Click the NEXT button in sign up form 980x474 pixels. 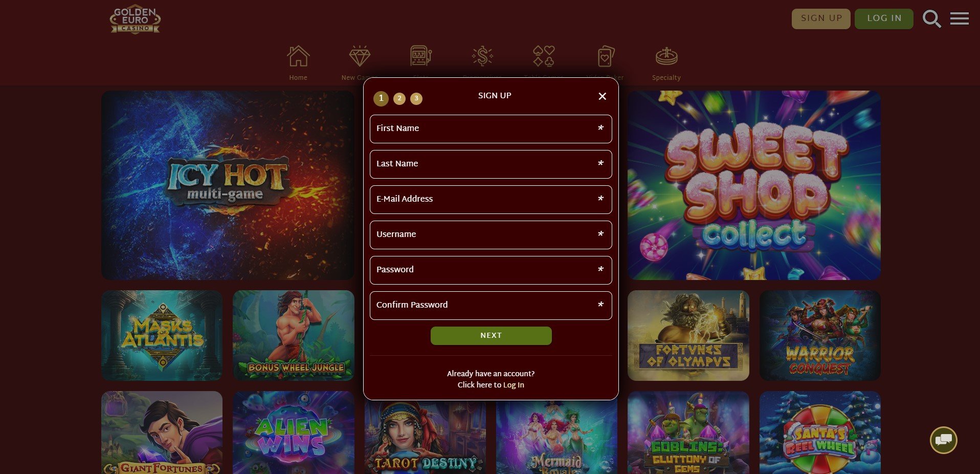click(491, 336)
